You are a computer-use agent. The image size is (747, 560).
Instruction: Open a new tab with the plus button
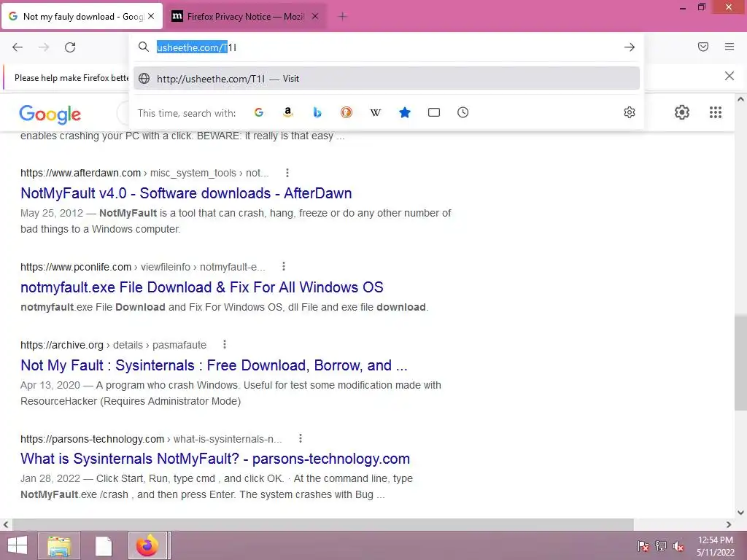[x=342, y=17]
